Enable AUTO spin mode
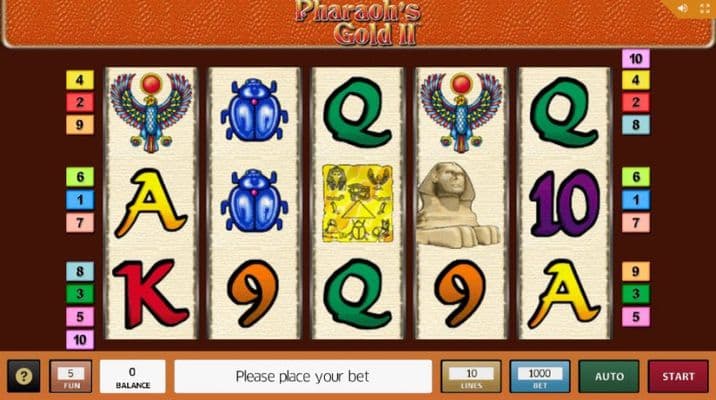The image size is (716, 400). pyautogui.click(x=609, y=376)
